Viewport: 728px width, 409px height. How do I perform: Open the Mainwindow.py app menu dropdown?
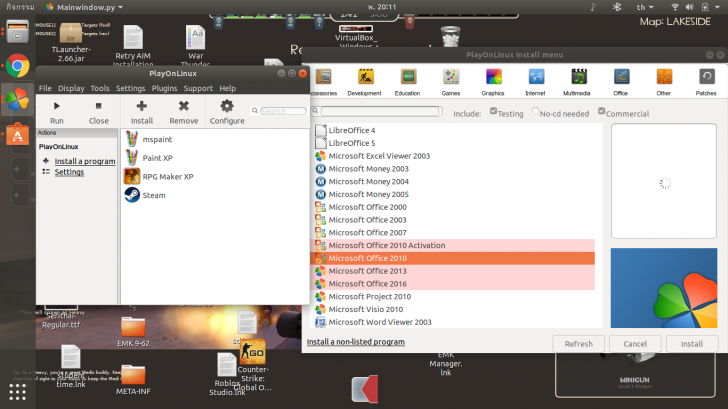click(84, 7)
